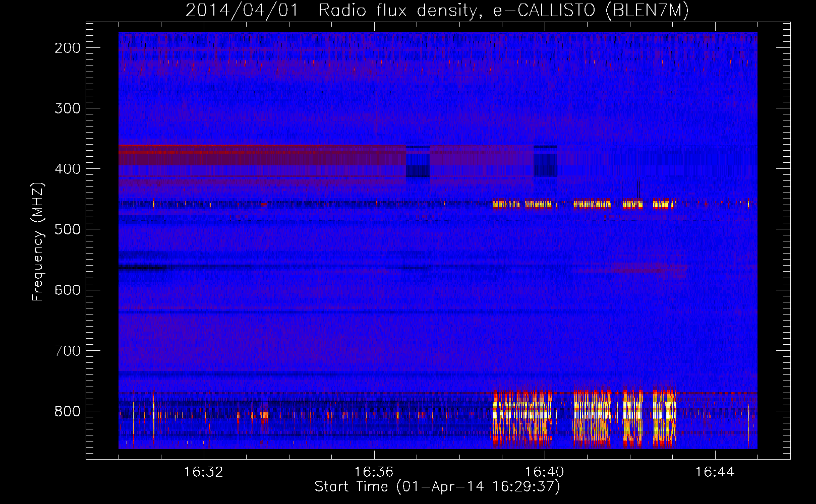
Task: Click the 16:32 time tick label
Action: pos(203,472)
